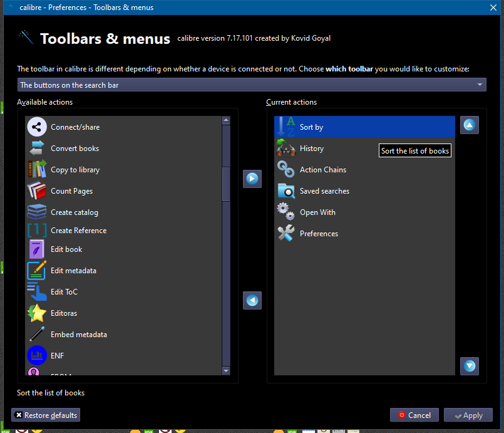Viewport: 504px width, 433px height.
Task: Click the Open With gears icon
Action: pyautogui.click(x=286, y=212)
